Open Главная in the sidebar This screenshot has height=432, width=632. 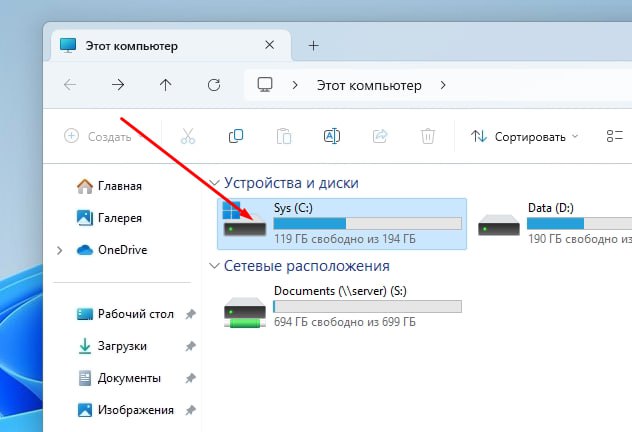(x=109, y=186)
